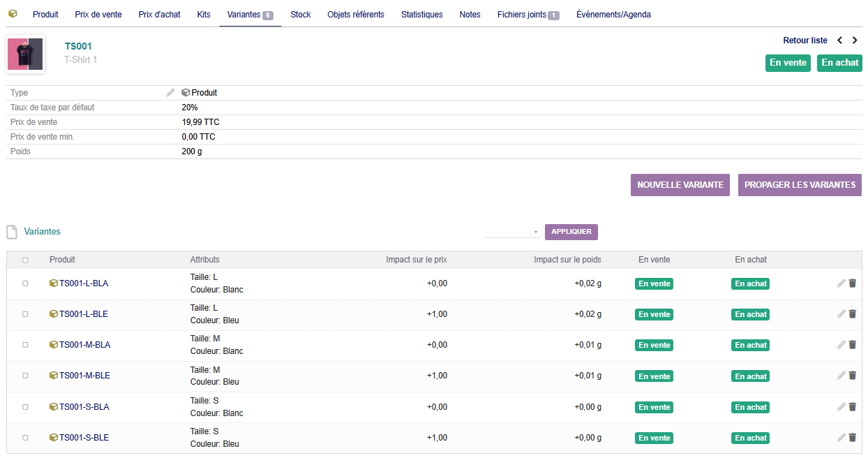This screenshot has height=458, width=868.
Task: Go to the previous product arrow
Action: [840, 40]
